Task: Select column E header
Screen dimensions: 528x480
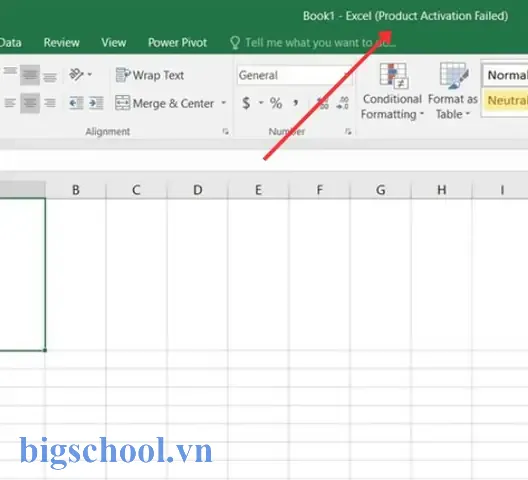Action: tap(258, 190)
